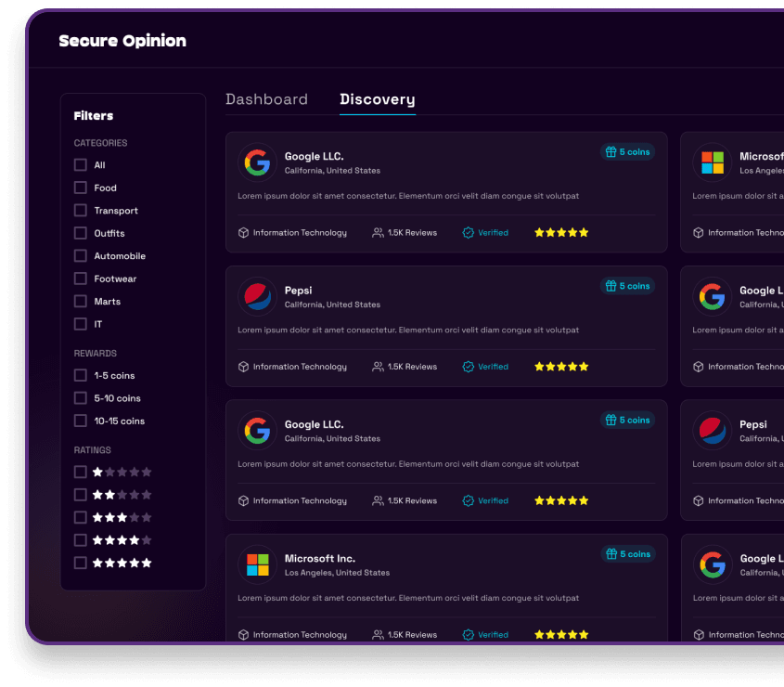Viewport: 784px width, 687px height.
Task: Enable the 10-15 coins reward filter
Action: [x=81, y=421]
